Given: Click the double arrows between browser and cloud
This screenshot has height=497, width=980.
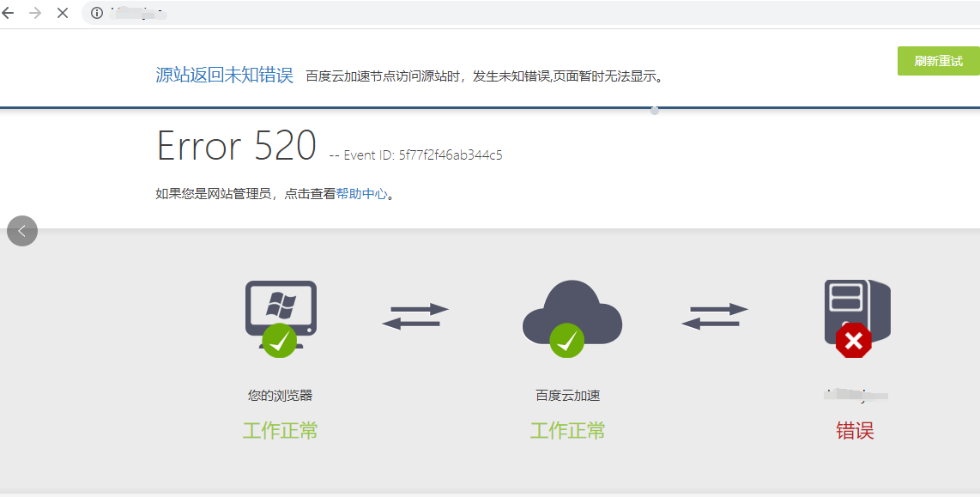Looking at the screenshot, I should [415, 317].
